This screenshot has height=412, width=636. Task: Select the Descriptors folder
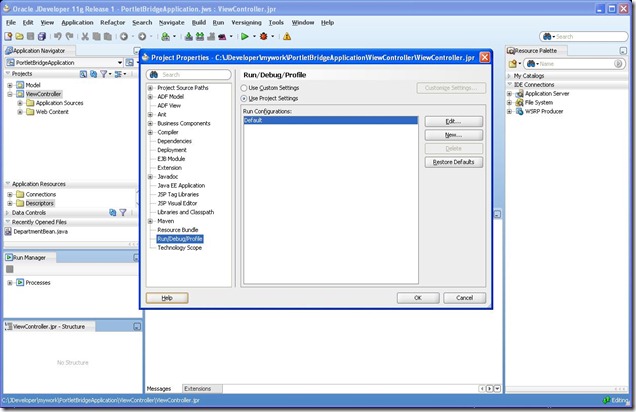[39, 203]
